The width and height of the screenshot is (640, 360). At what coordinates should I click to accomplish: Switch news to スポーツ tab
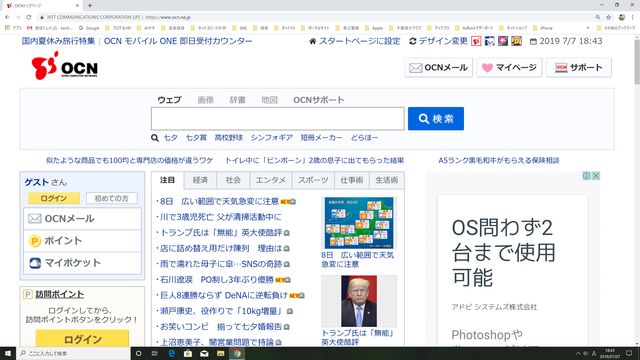tap(313, 180)
